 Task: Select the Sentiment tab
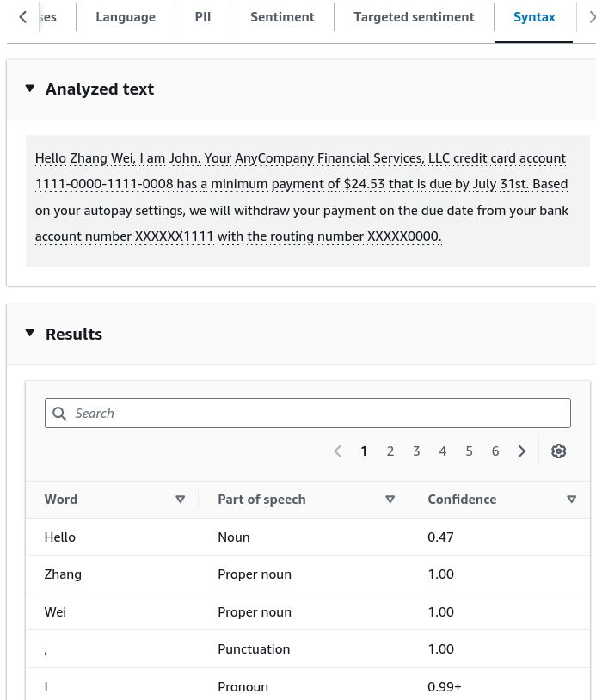coord(282,17)
